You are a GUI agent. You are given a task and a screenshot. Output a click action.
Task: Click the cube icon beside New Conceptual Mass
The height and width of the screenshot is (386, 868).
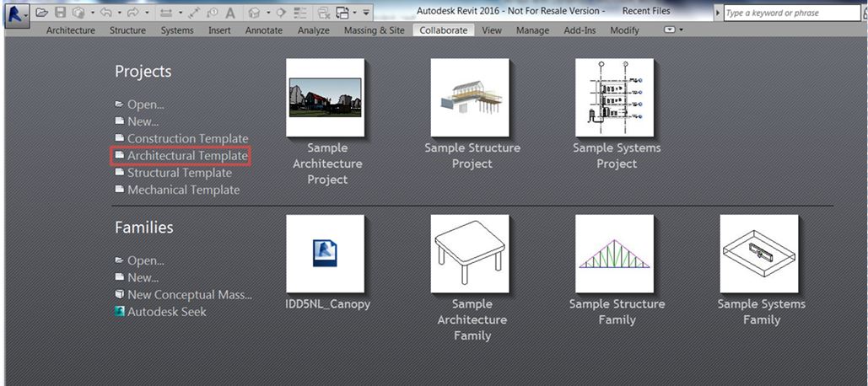[119, 294]
